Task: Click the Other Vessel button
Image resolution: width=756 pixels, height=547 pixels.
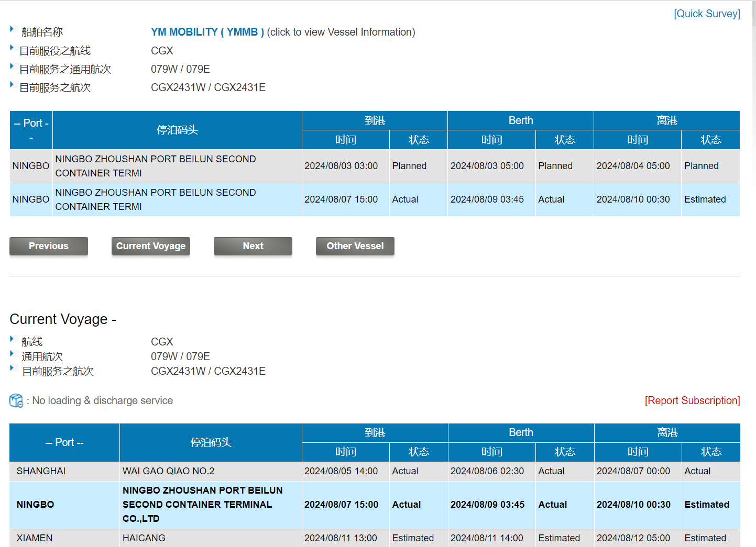Action: [x=355, y=246]
